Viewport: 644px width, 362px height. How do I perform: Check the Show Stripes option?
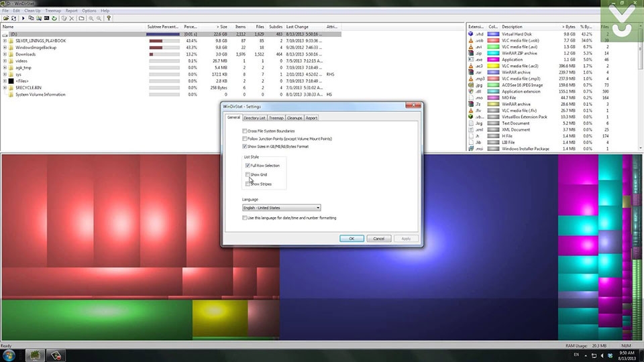[x=248, y=184]
